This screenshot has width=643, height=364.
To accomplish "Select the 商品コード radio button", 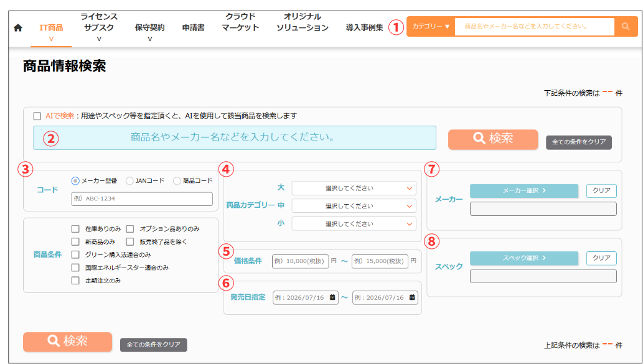I will 177,181.
